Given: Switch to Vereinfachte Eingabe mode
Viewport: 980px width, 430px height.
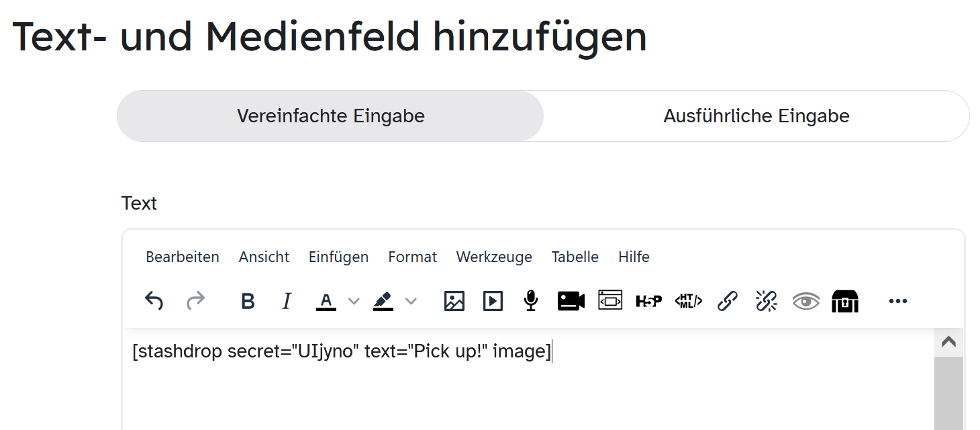Looking at the screenshot, I should pyautogui.click(x=330, y=116).
